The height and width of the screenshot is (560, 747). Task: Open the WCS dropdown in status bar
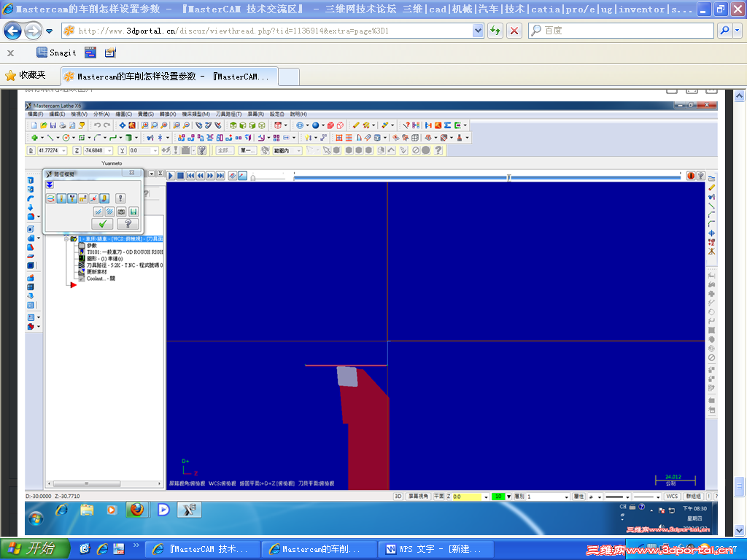tap(671, 496)
